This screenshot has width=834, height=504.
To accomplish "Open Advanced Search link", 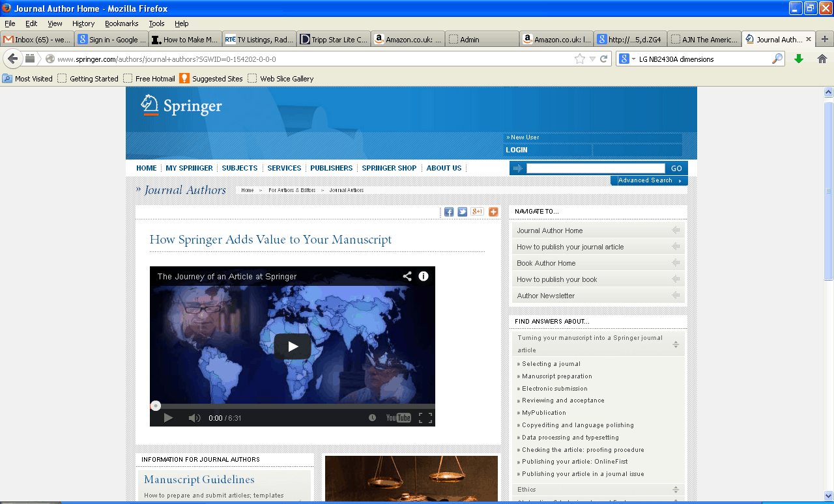I will (649, 180).
